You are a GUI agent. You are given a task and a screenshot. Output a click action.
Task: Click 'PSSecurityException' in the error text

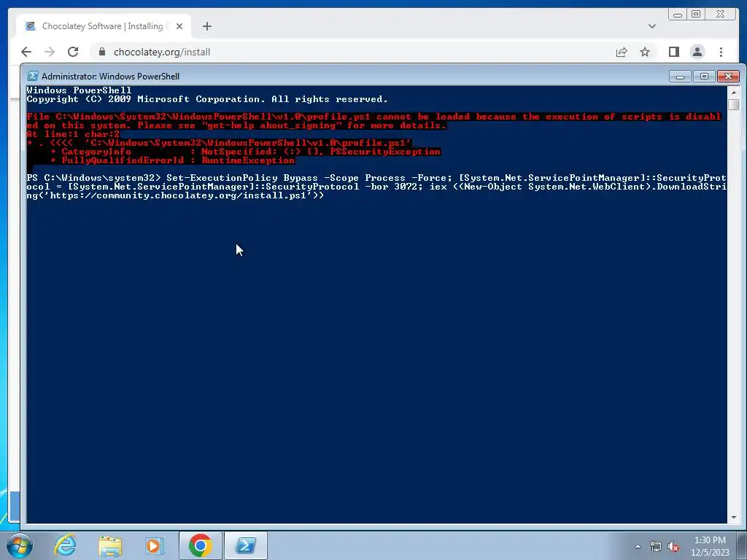point(385,152)
